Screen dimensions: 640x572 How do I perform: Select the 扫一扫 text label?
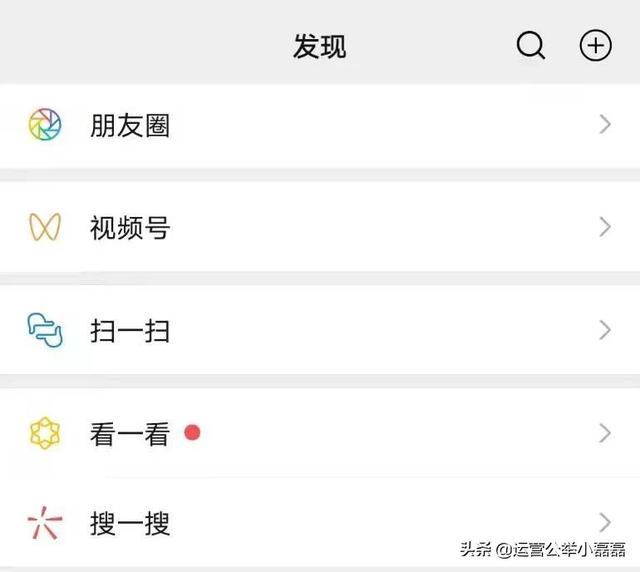[130, 331]
